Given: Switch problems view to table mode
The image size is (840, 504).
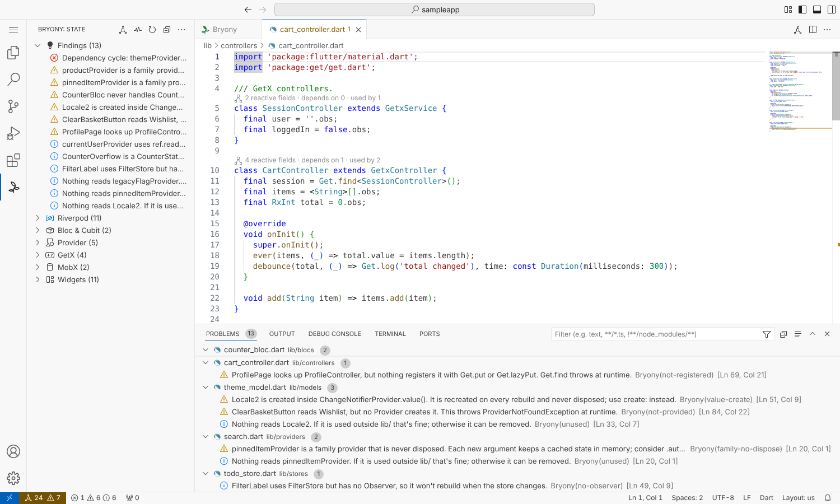Looking at the screenshot, I should click(x=798, y=334).
